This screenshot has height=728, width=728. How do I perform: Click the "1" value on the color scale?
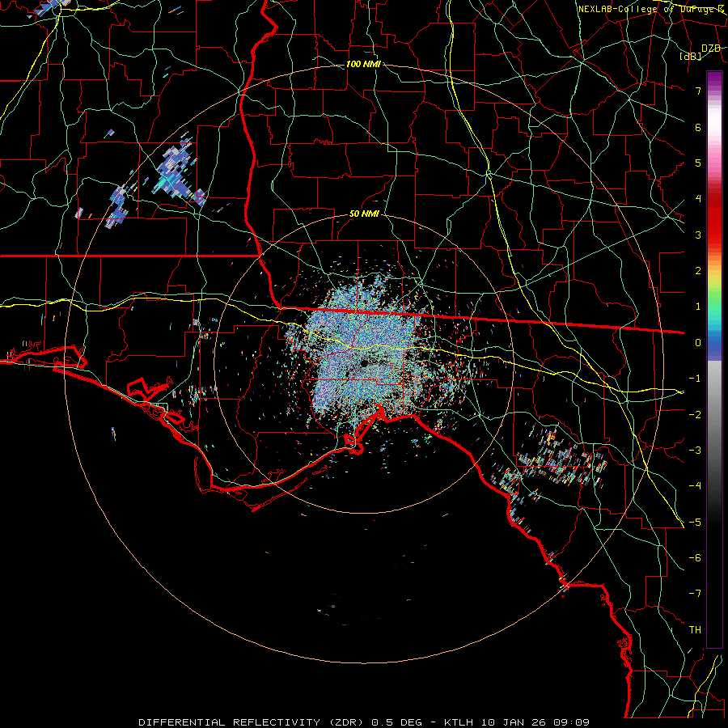point(698,307)
